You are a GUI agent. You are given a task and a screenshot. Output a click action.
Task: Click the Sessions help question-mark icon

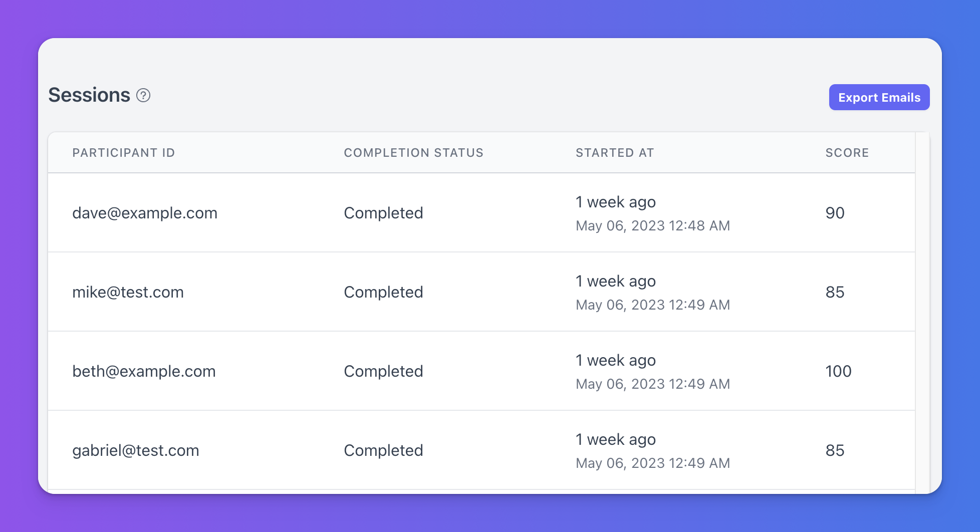[x=143, y=95]
